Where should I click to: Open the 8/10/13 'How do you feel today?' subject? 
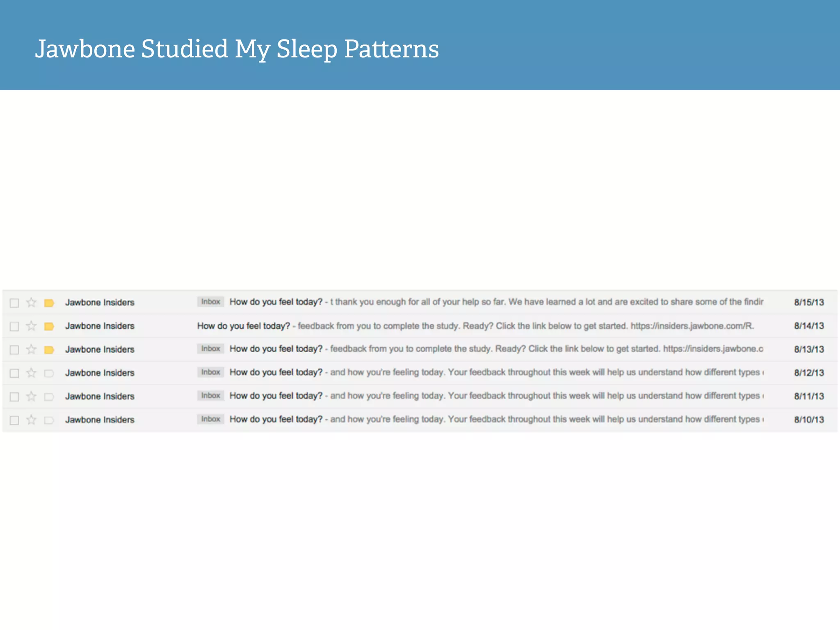tap(276, 419)
